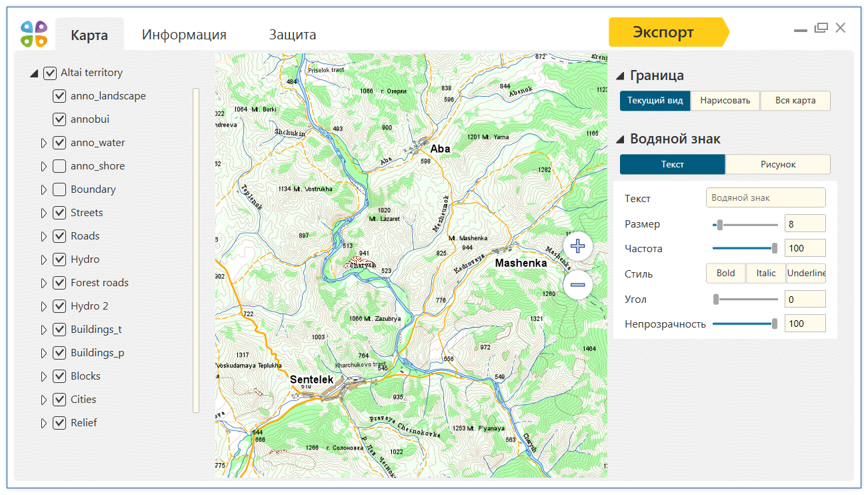Expand the Cities tree node
Viewport: 868px width, 495px height.
pyautogui.click(x=44, y=400)
